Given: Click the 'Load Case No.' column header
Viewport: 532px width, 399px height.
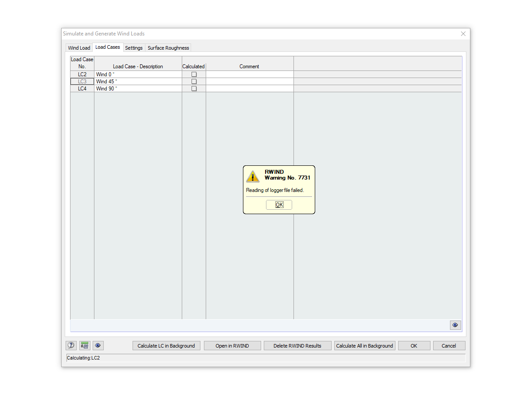Looking at the screenshot, I should [x=82, y=63].
